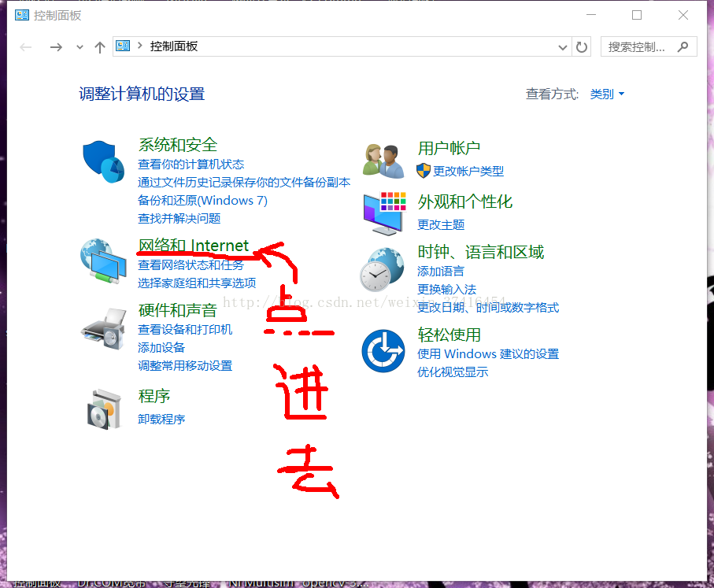Click the 网络和 Internet globe icon

coord(104,260)
